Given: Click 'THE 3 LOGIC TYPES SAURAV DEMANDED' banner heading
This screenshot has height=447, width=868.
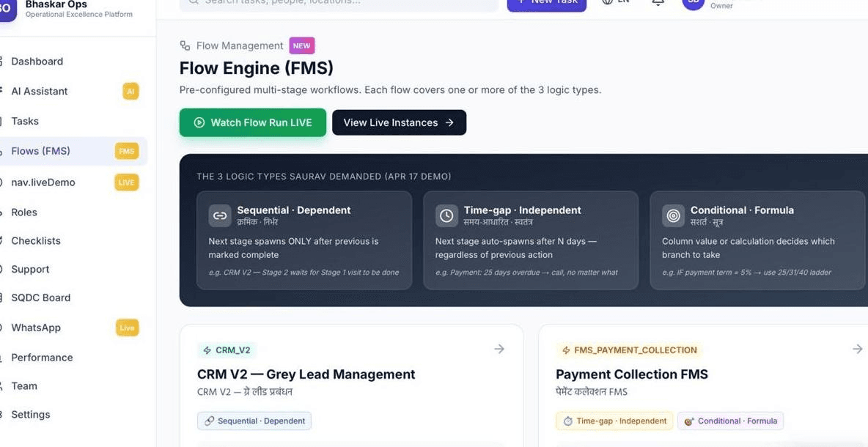Looking at the screenshot, I should tap(324, 177).
